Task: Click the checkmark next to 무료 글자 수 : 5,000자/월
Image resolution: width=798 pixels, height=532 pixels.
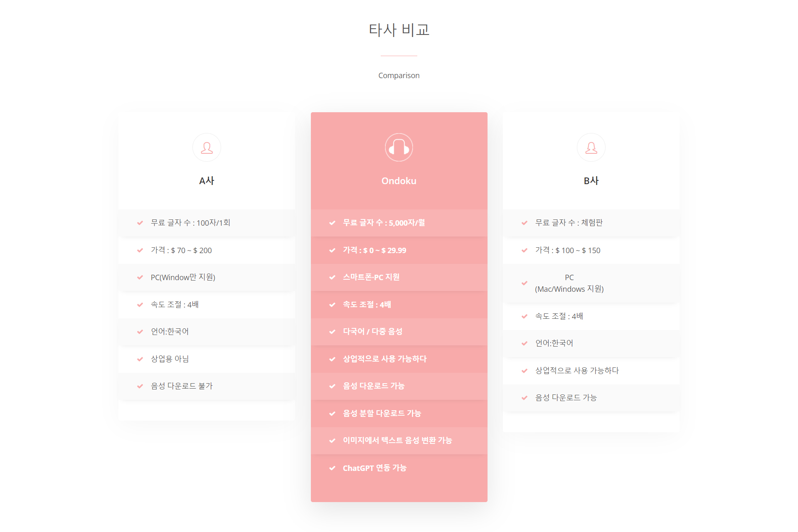Action: 332,223
